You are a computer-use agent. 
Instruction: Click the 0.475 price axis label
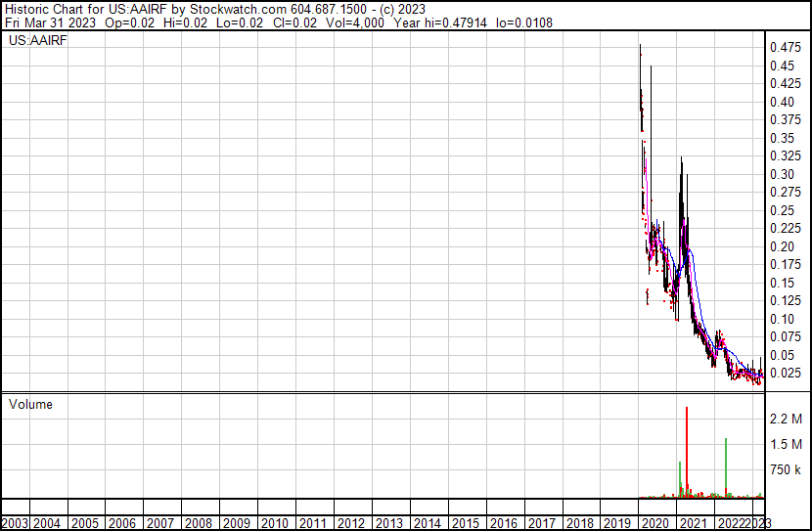pos(784,47)
